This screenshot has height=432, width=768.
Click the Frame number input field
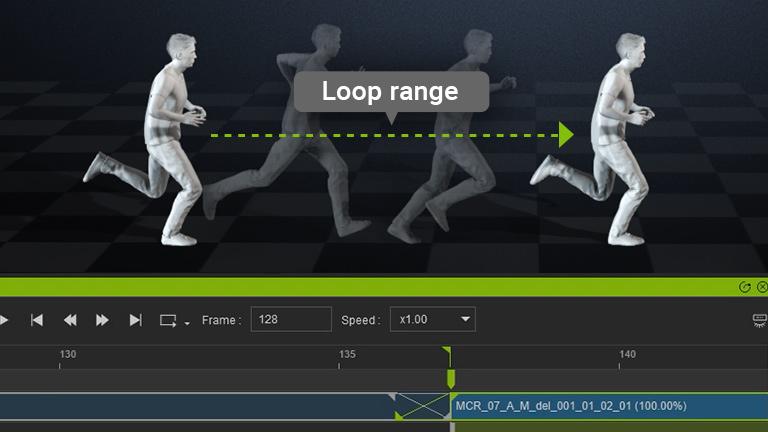290,320
